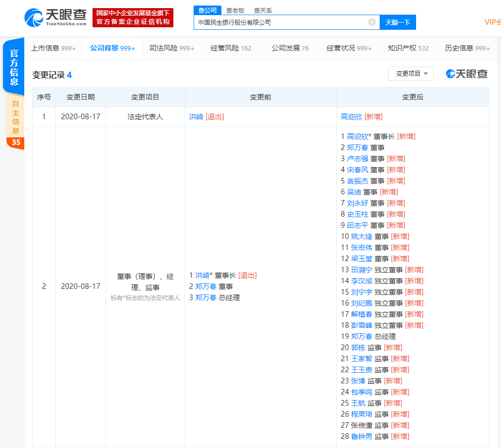The width and height of the screenshot is (501, 448).
Task: Open the 经营风险 162 section
Action: point(232,47)
